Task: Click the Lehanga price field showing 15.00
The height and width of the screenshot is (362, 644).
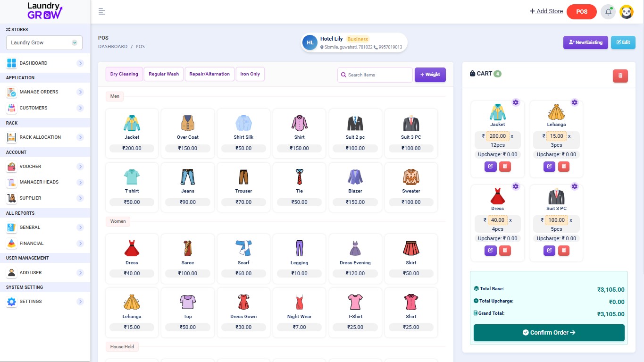Action: click(x=557, y=136)
